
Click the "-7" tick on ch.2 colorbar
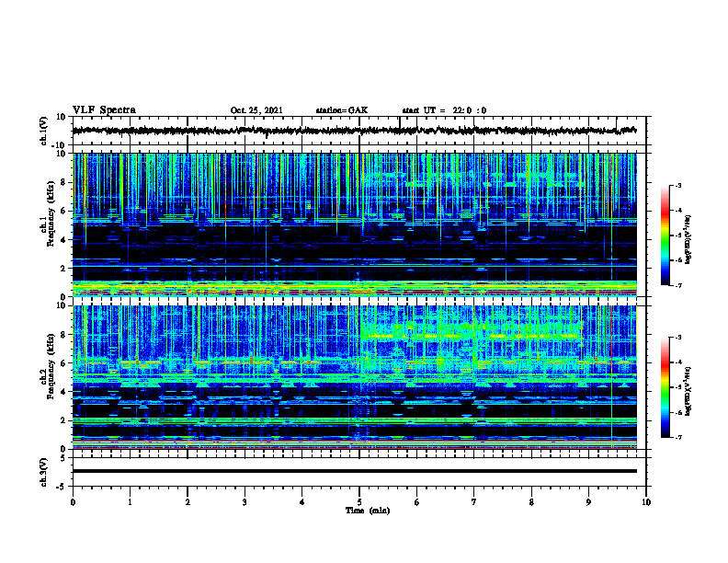(x=678, y=437)
